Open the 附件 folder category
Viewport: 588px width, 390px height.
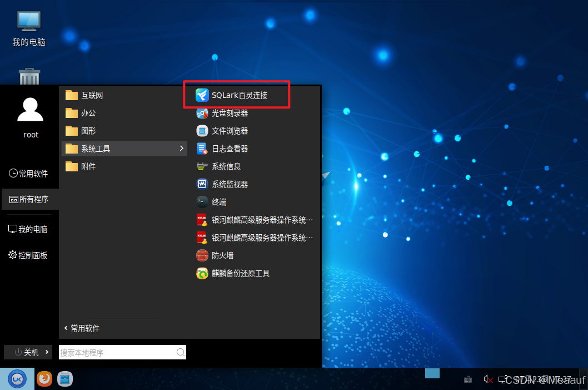80,166
